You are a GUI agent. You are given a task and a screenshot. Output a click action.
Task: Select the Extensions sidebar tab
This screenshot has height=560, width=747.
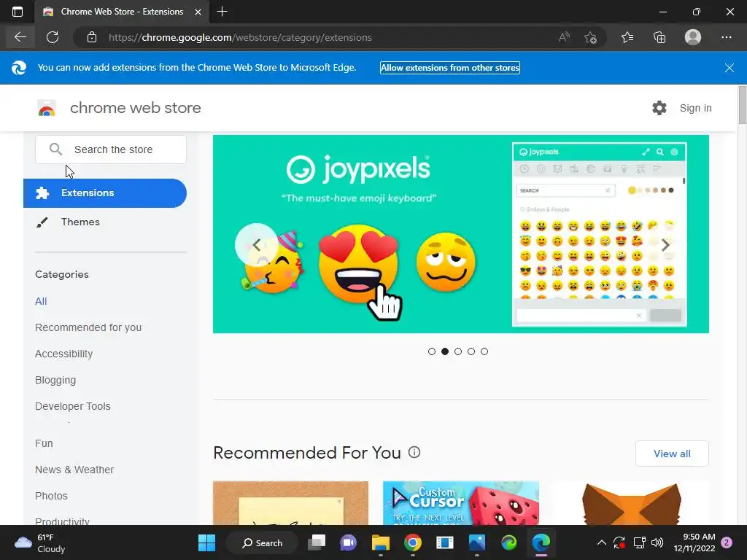coord(105,192)
